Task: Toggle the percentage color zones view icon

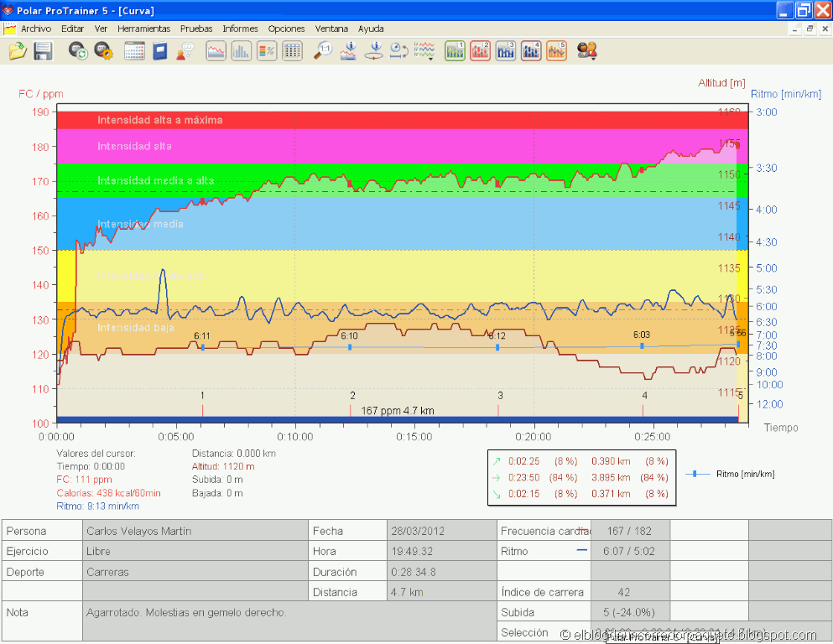Action: (267, 51)
